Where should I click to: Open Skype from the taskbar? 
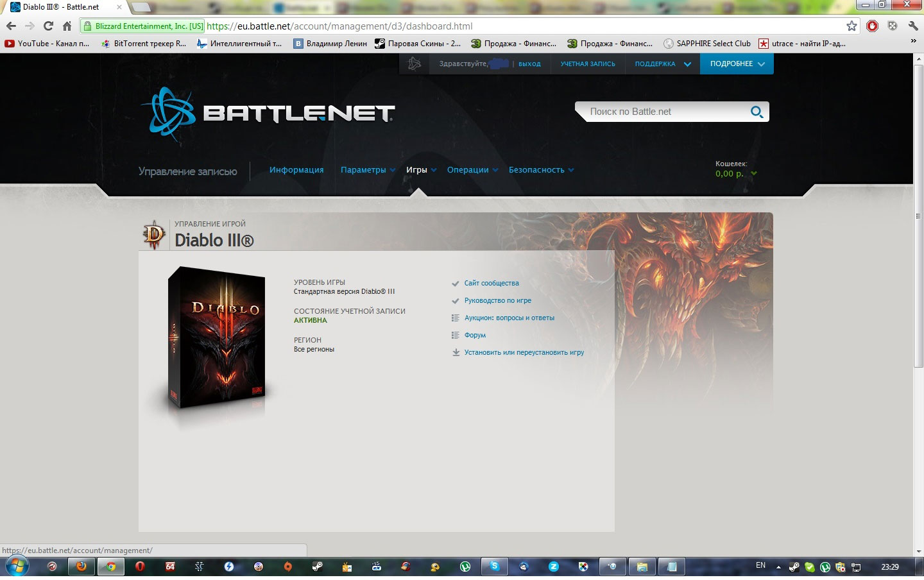coord(494,567)
